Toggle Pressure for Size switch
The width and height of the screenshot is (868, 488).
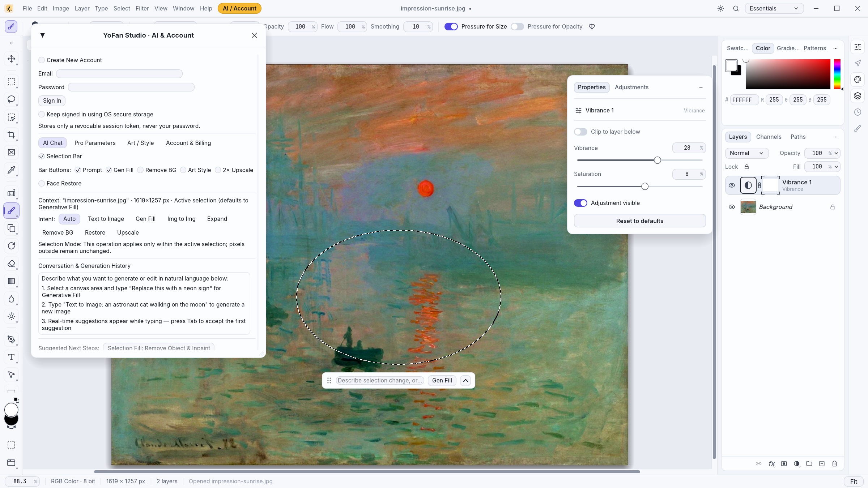pyautogui.click(x=451, y=26)
